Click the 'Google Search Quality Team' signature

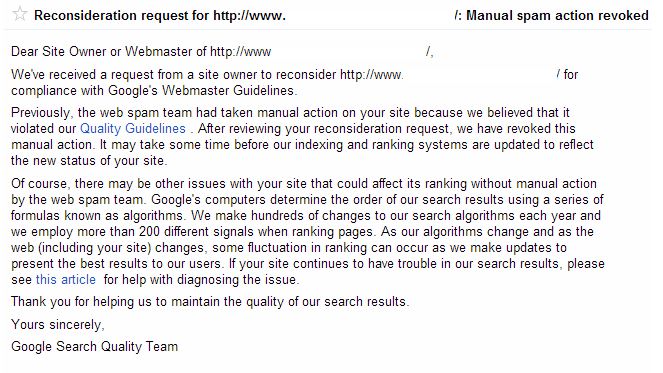pos(95,347)
